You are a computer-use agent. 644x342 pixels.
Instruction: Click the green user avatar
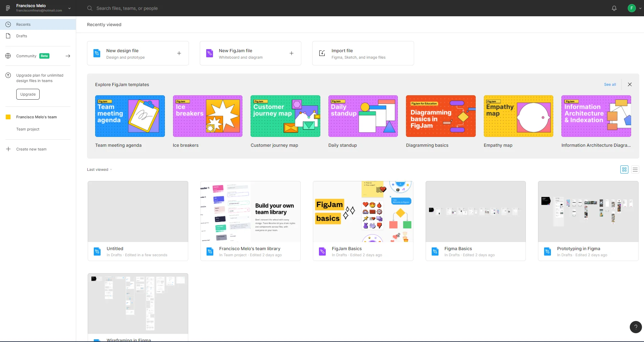click(x=631, y=8)
